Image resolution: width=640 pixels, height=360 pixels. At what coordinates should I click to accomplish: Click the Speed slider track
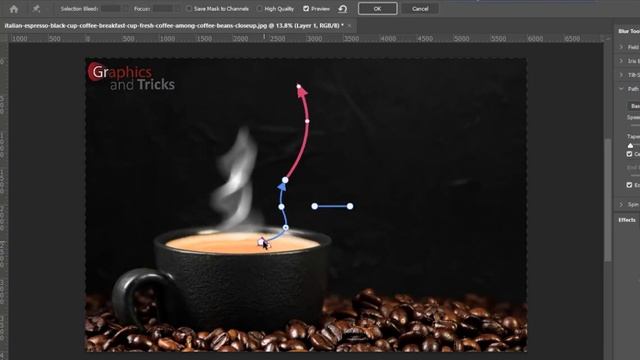(635, 125)
